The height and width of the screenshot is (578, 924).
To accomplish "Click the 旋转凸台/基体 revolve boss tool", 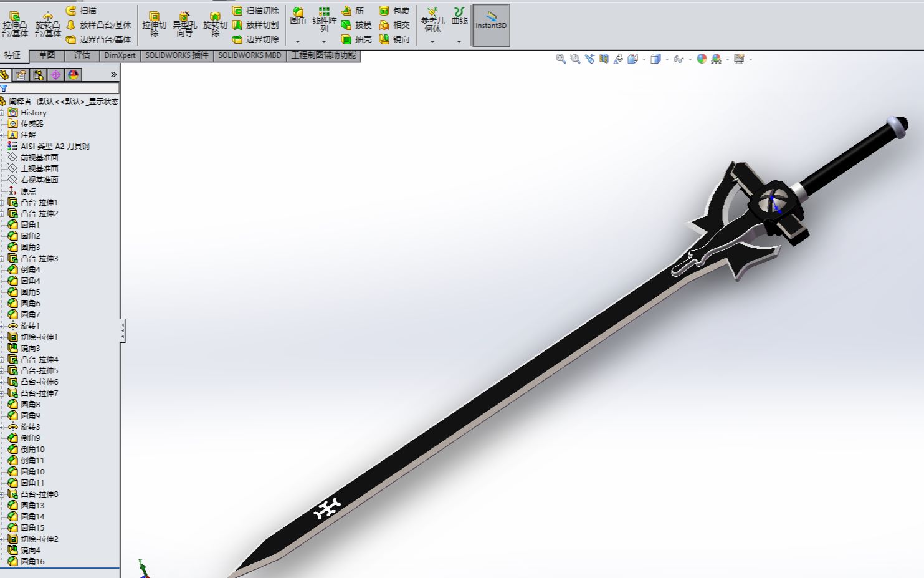I will tap(47, 24).
